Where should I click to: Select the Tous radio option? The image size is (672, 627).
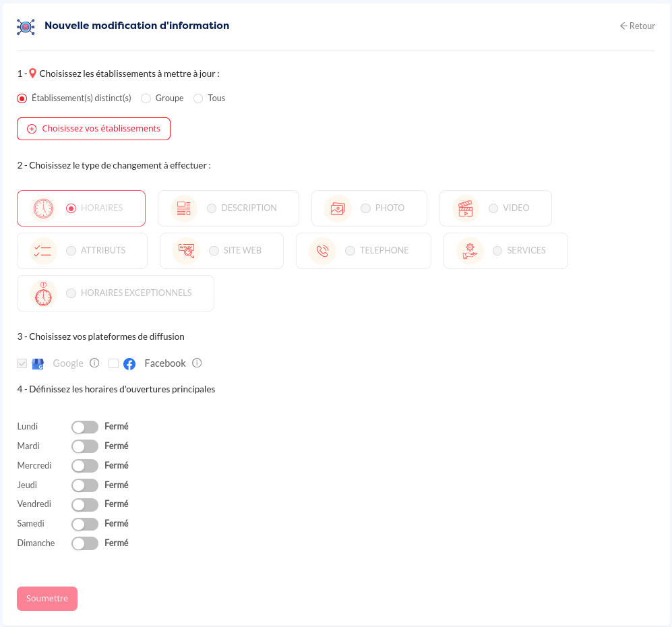198,98
